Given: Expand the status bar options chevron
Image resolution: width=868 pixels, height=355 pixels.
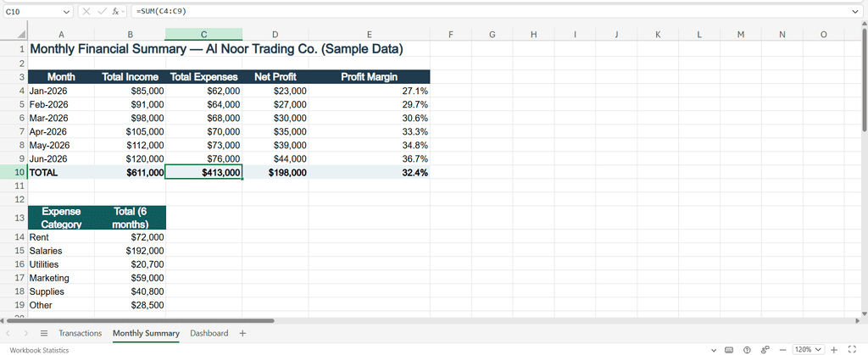Looking at the screenshot, I should pyautogui.click(x=713, y=350).
